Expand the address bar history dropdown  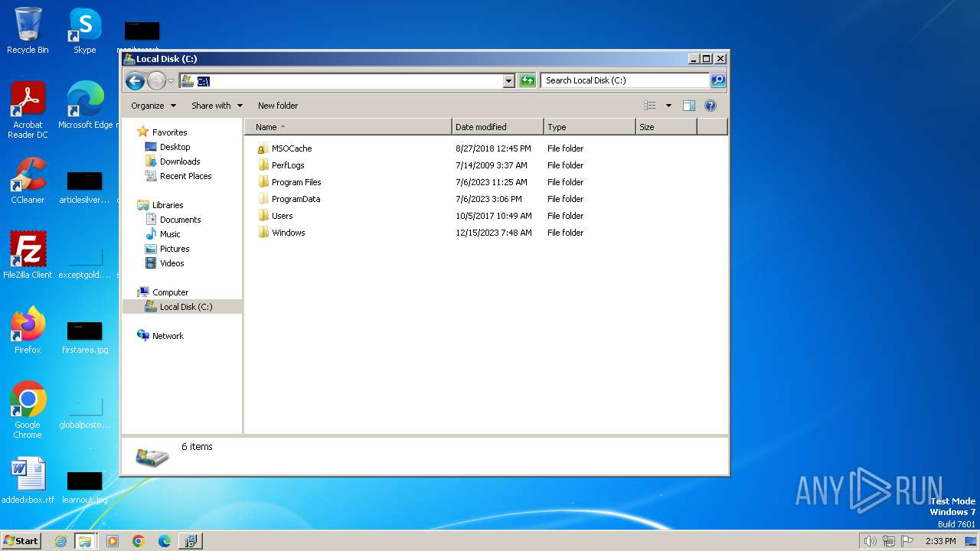pyautogui.click(x=509, y=80)
